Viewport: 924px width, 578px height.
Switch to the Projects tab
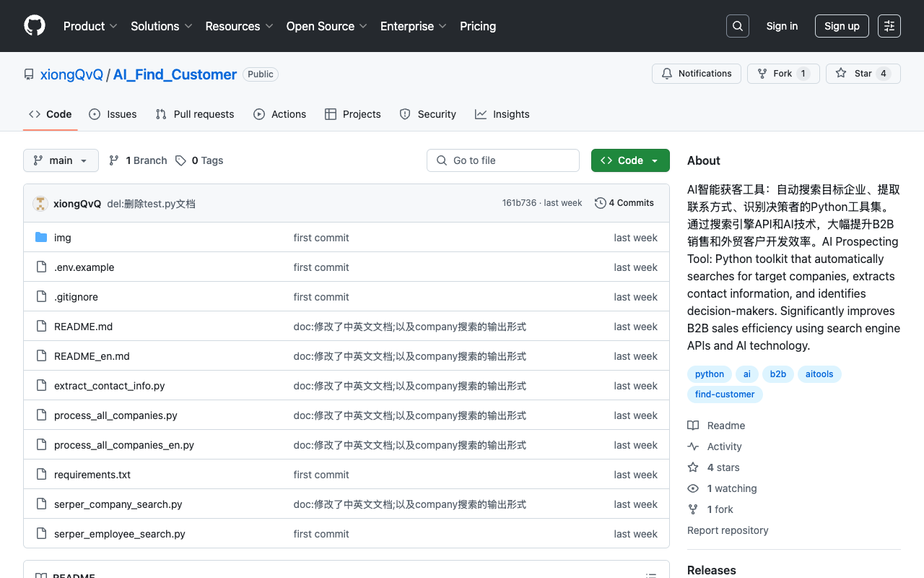(x=353, y=114)
